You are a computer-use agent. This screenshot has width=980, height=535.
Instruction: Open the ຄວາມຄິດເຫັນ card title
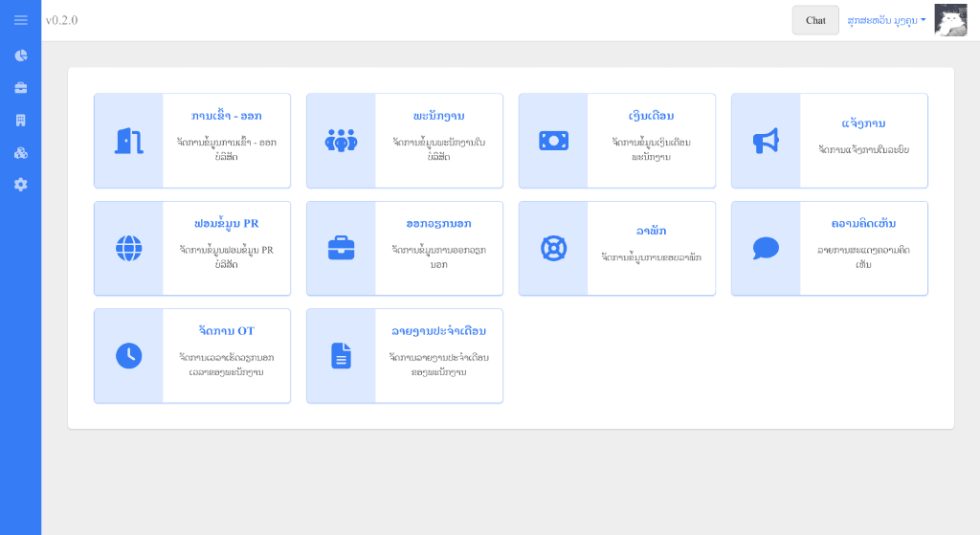coord(864,224)
